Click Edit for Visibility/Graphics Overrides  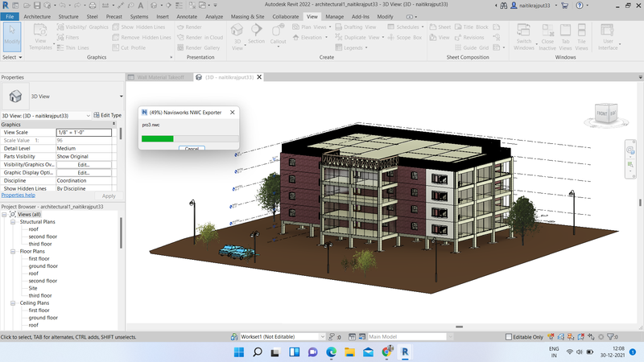(84, 165)
